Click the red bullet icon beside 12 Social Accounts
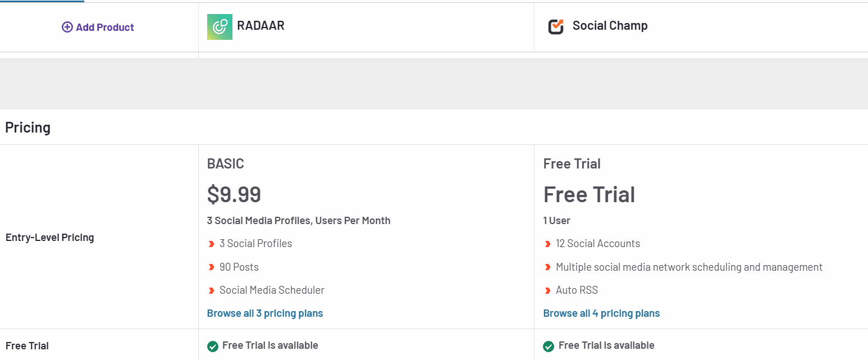This screenshot has width=868, height=360. click(x=547, y=244)
